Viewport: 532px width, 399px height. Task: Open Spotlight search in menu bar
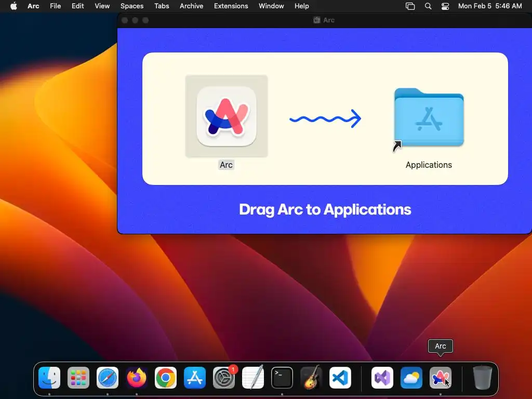tap(428, 6)
